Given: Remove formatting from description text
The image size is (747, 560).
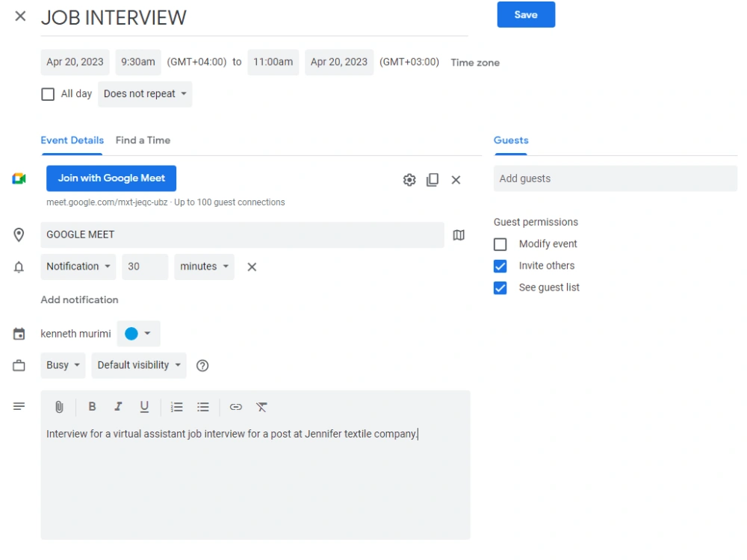Looking at the screenshot, I should (261, 407).
